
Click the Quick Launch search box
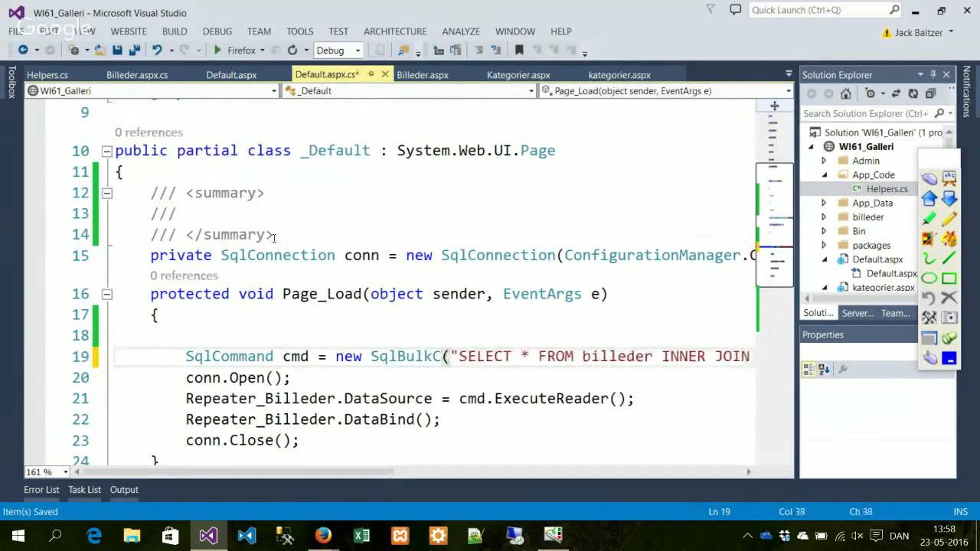tap(825, 10)
